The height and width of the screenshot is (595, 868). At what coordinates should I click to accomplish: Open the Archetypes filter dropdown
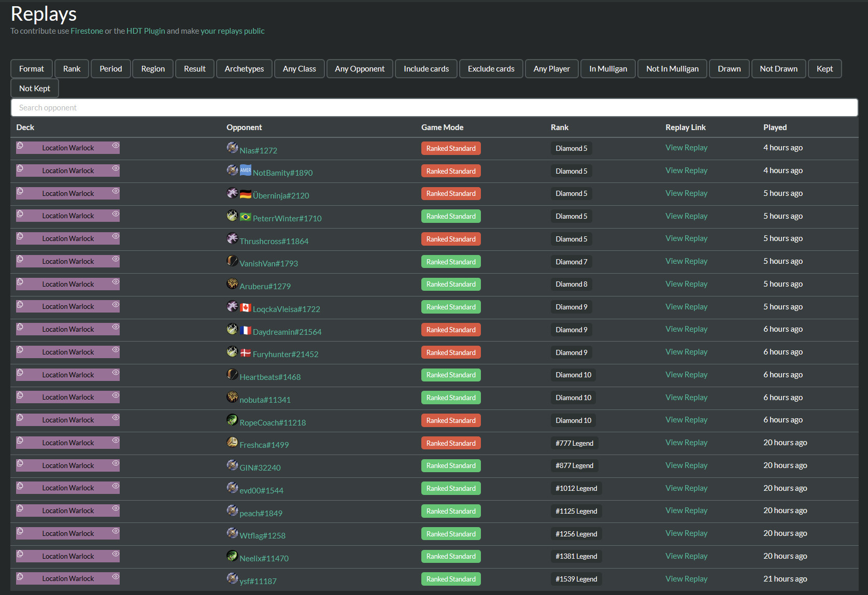244,69
